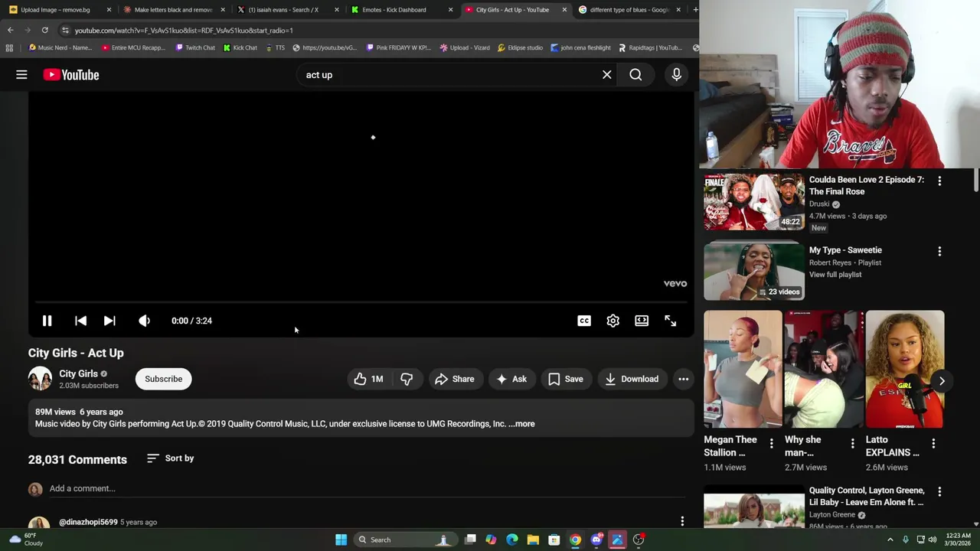Screen dimensions: 980x551
Task: Open Coulda Been Love 2 thumbnail
Action: point(754,201)
